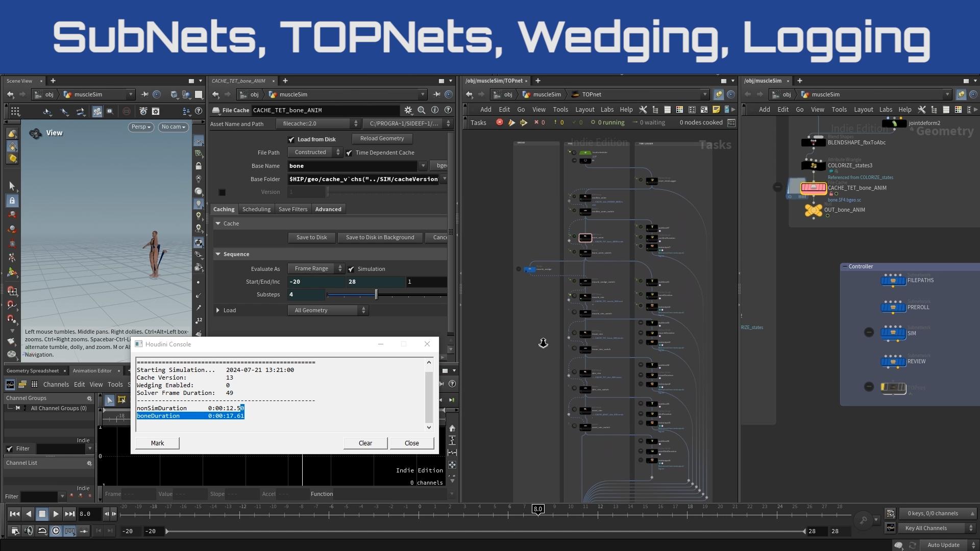Adjust the Substeps slider handle

coord(376,294)
